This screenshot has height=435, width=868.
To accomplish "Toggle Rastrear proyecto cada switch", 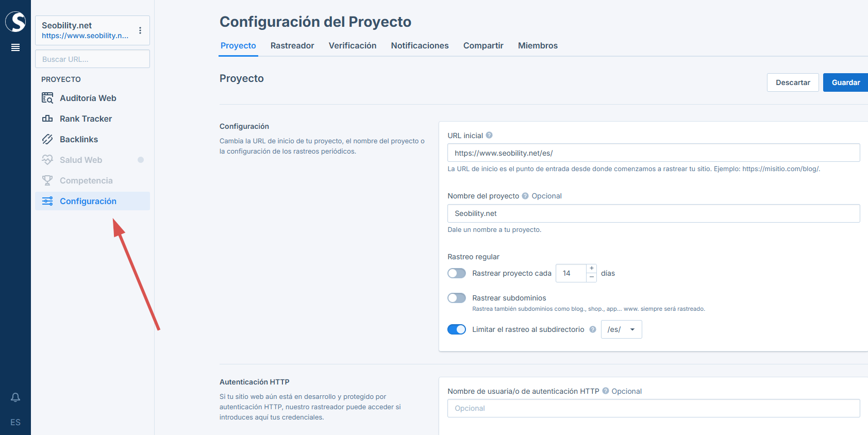I will click(x=457, y=273).
